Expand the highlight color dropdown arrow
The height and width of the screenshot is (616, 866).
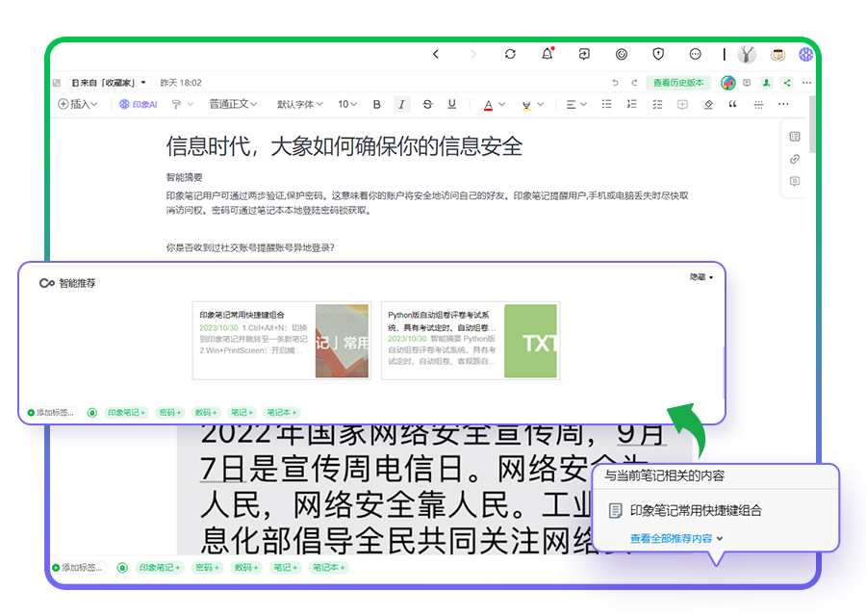pyautogui.click(x=541, y=104)
